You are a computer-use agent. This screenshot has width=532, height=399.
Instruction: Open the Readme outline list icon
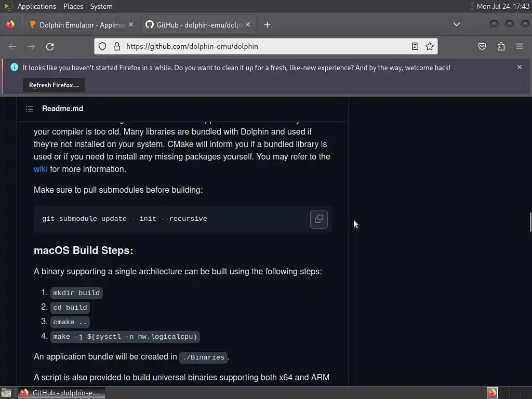(30, 109)
